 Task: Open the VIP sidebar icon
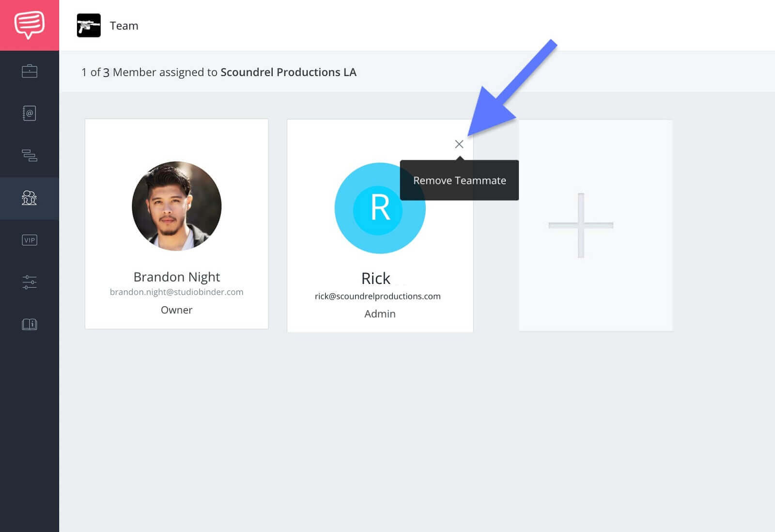pyautogui.click(x=30, y=240)
